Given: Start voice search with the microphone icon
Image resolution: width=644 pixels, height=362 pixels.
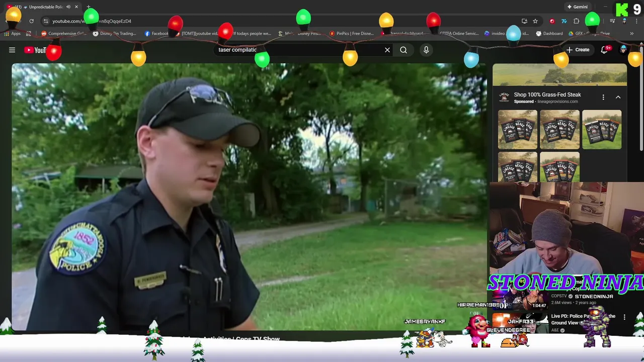Looking at the screenshot, I should [426, 50].
